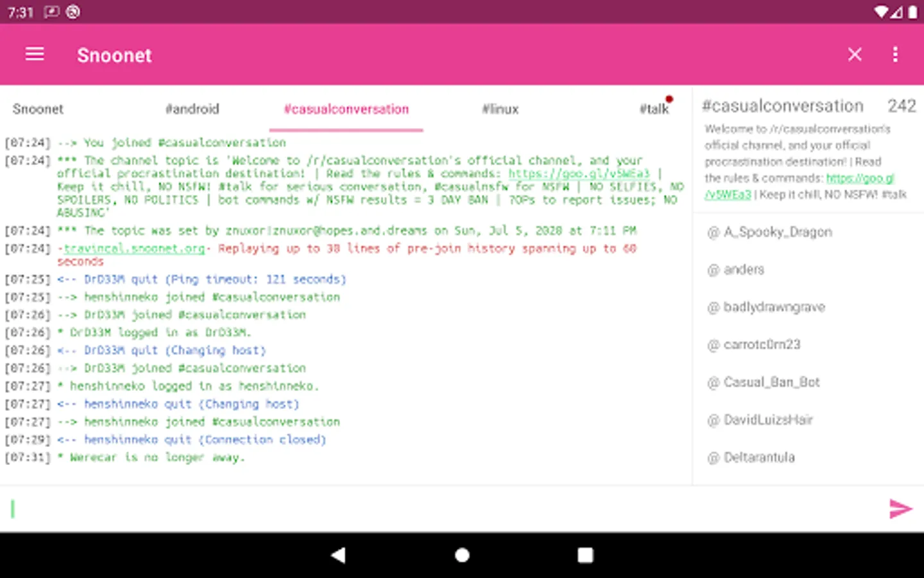The height and width of the screenshot is (578, 924).
Task: Open the #talk tab with unread dot
Action: click(x=654, y=109)
